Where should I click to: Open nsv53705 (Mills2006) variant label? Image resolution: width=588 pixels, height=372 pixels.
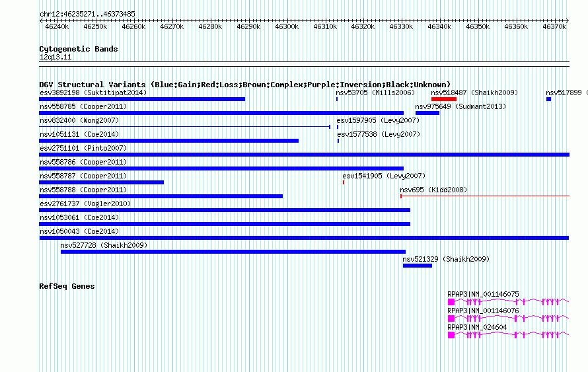point(375,93)
